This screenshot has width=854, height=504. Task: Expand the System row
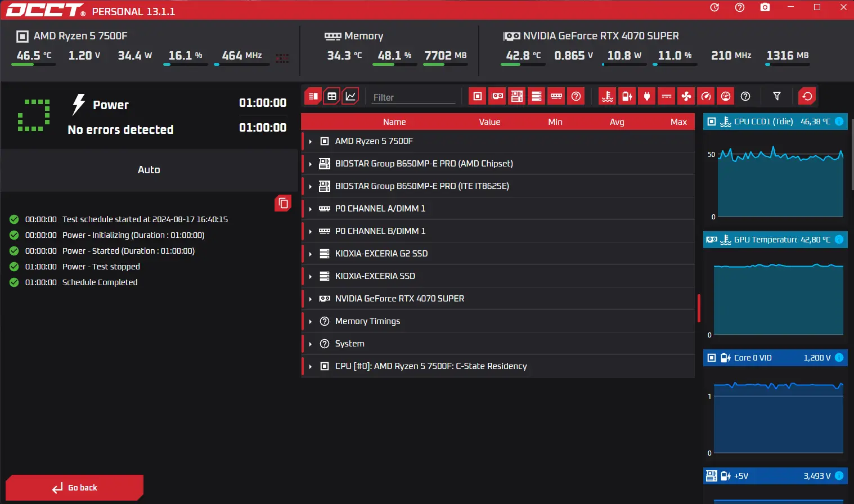(x=310, y=344)
